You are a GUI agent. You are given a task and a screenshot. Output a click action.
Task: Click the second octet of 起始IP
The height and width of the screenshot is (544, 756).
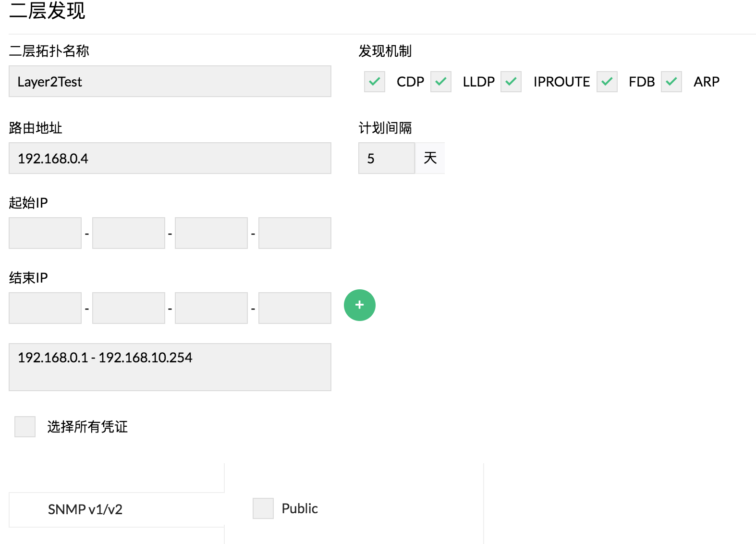(128, 233)
